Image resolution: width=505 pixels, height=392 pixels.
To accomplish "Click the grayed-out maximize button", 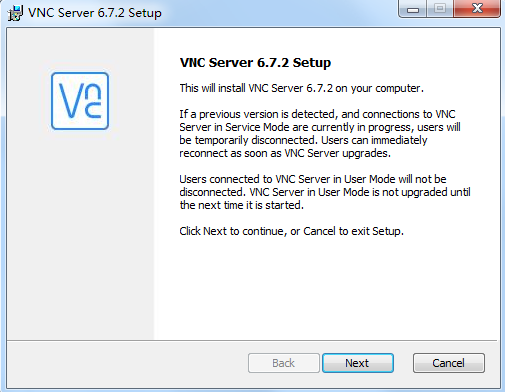I will [440, 9].
